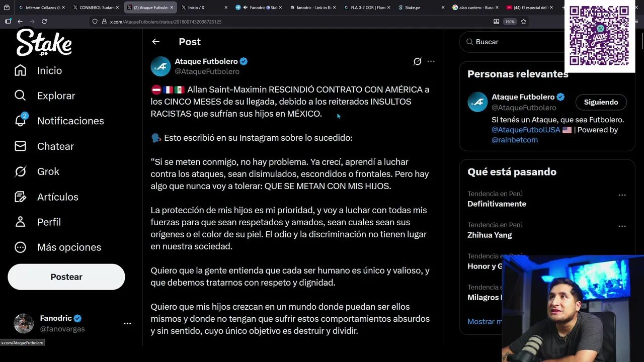The width and height of the screenshot is (644, 362).
Task: Switch to the CONMEBOL Sudamericana tab
Action: (x=96, y=8)
